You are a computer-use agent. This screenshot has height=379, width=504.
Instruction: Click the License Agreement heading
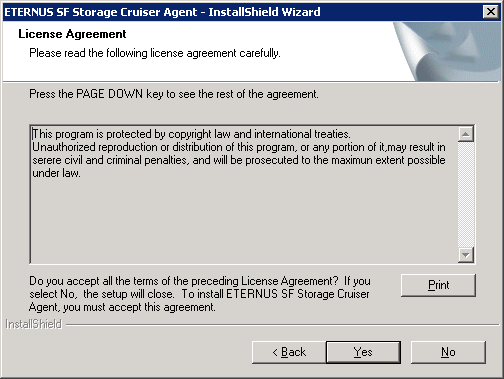(x=72, y=34)
